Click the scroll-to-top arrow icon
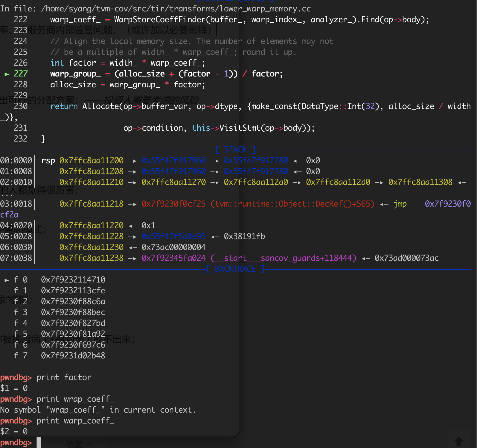The image size is (477, 448). (x=459, y=441)
